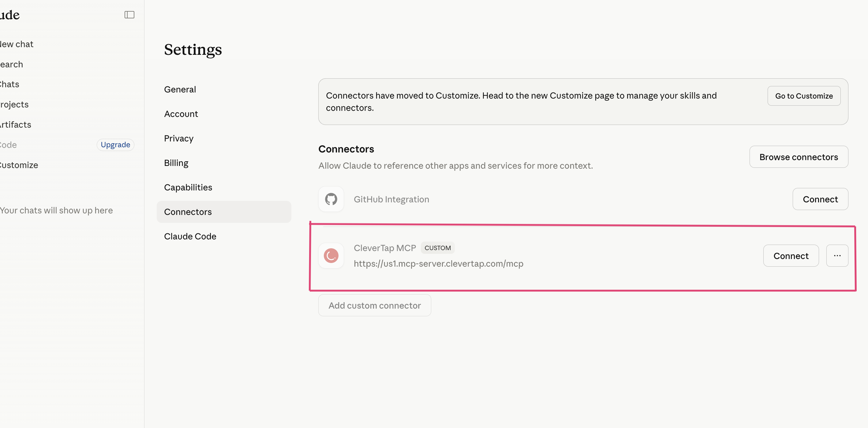Image resolution: width=868 pixels, height=428 pixels.
Task: Select the Connectors settings section
Action: click(x=224, y=212)
